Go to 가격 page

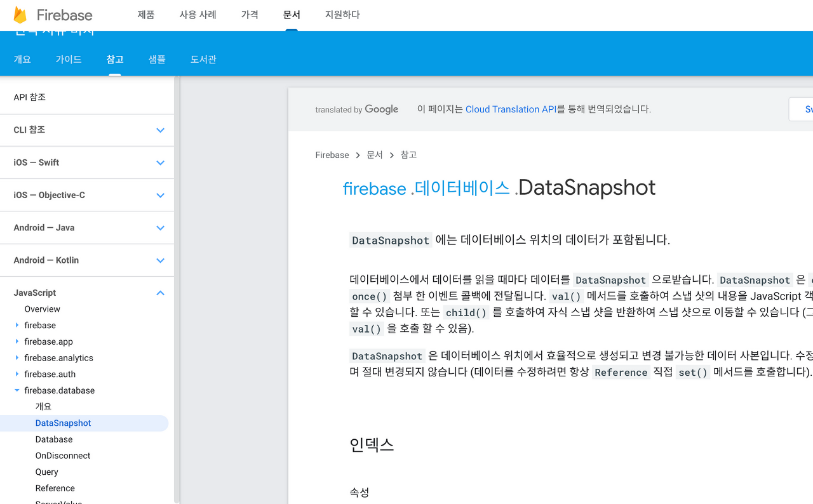(250, 15)
